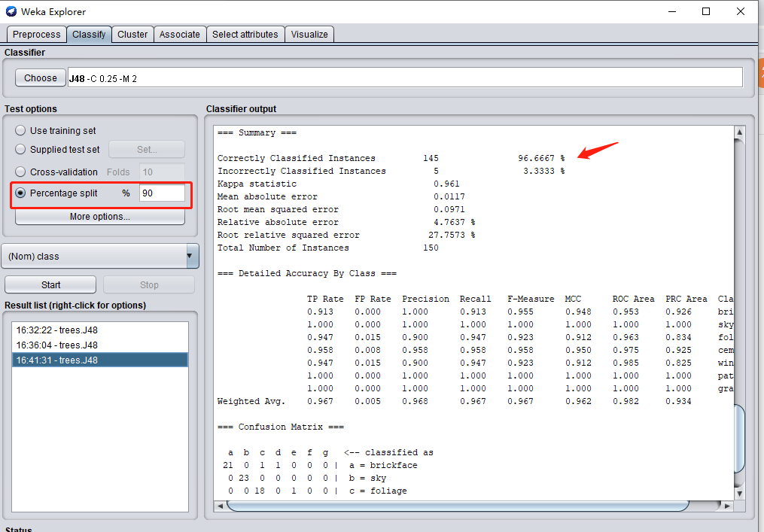Click the 96.6667 % accuracy value

coord(541,158)
